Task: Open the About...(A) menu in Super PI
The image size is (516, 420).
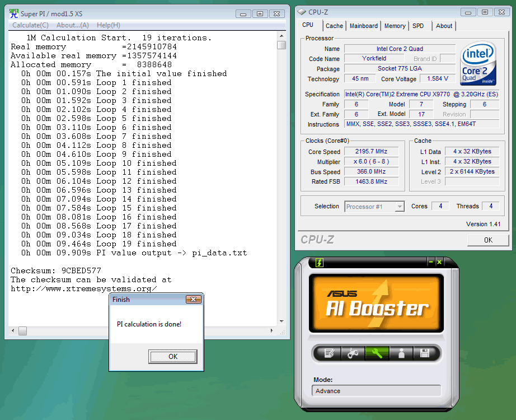Action: pyautogui.click(x=73, y=25)
